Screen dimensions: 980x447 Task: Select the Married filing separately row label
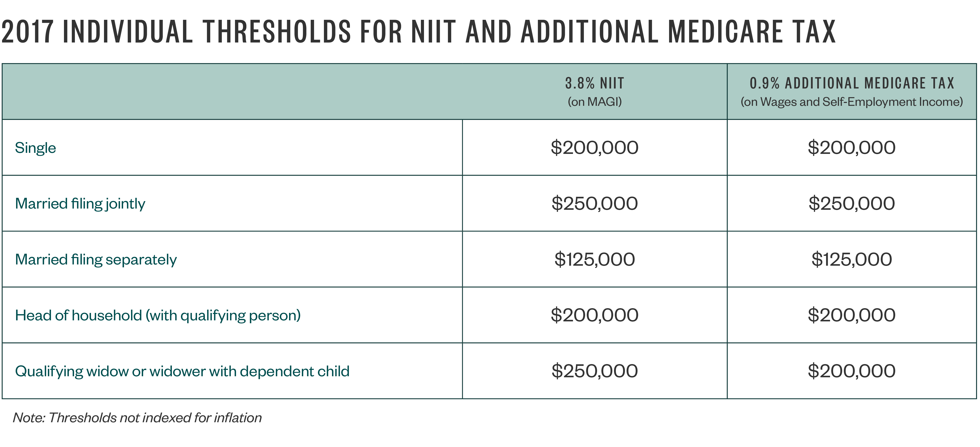96,259
